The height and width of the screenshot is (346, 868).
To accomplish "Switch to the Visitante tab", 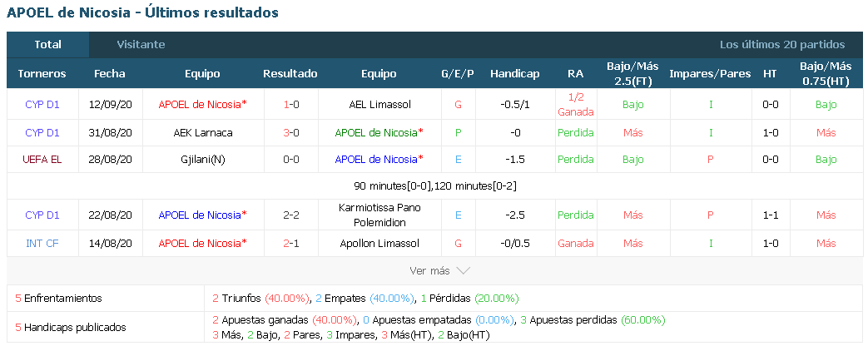I will (141, 45).
